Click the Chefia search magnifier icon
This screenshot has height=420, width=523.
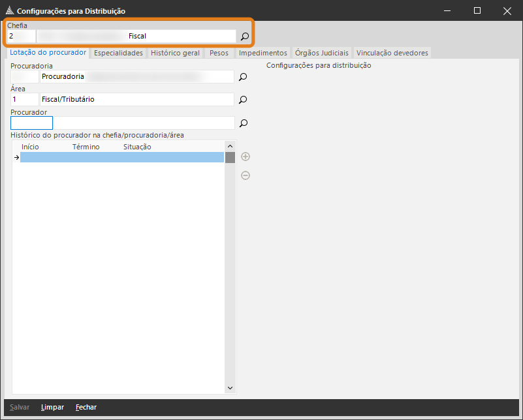click(x=245, y=37)
